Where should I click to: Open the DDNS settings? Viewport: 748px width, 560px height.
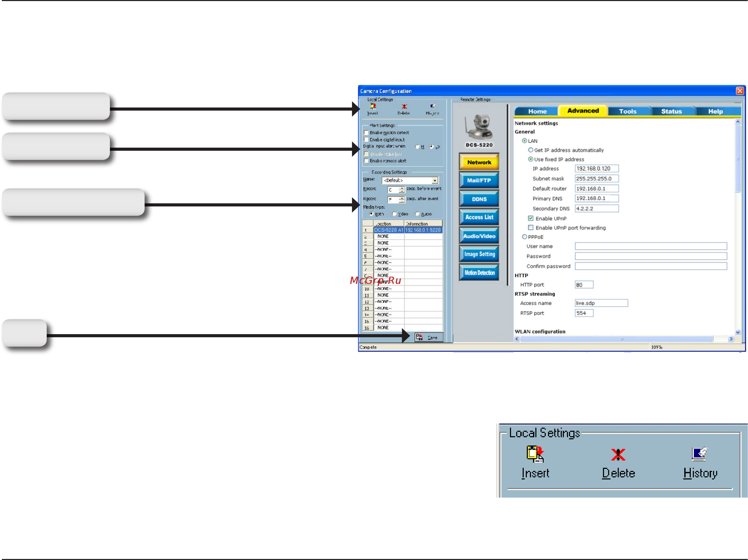coord(479,199)
